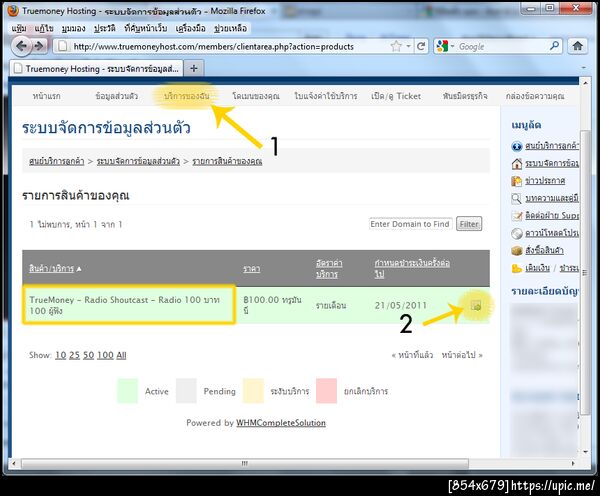This screenshot has width=600, height=496.
Task: Open the พันธมิตรธุรกิจ navigation tab
Action: pyautogui.click(x=465, y=96)
